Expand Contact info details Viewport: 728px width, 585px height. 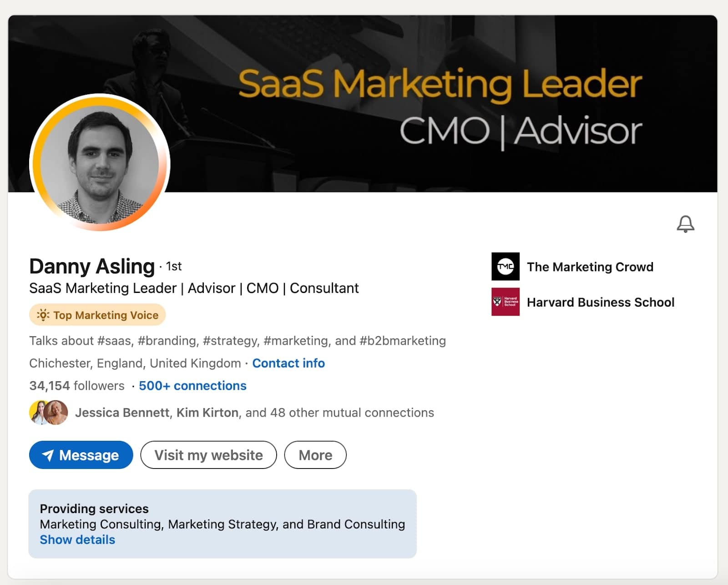click(x=288, y=363)
